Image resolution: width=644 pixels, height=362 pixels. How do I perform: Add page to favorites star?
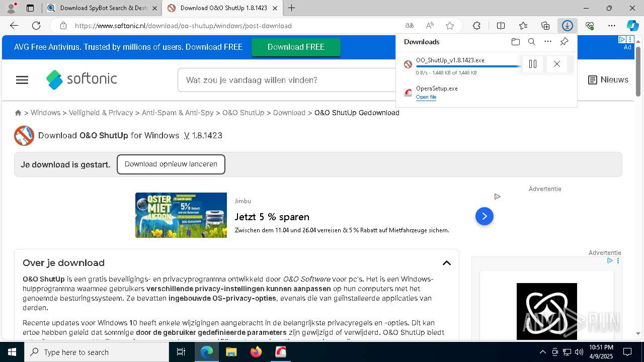450,26
